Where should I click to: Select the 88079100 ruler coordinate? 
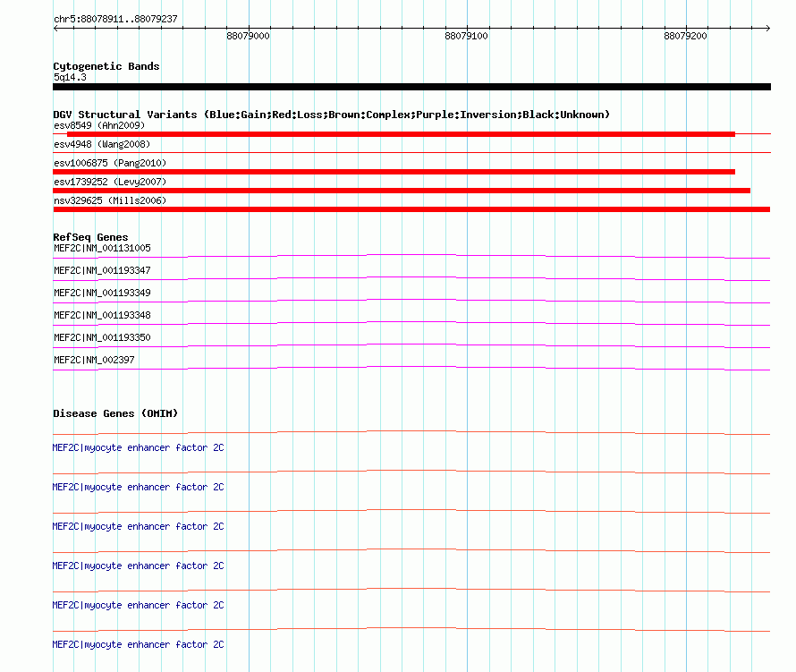(466, 36)
